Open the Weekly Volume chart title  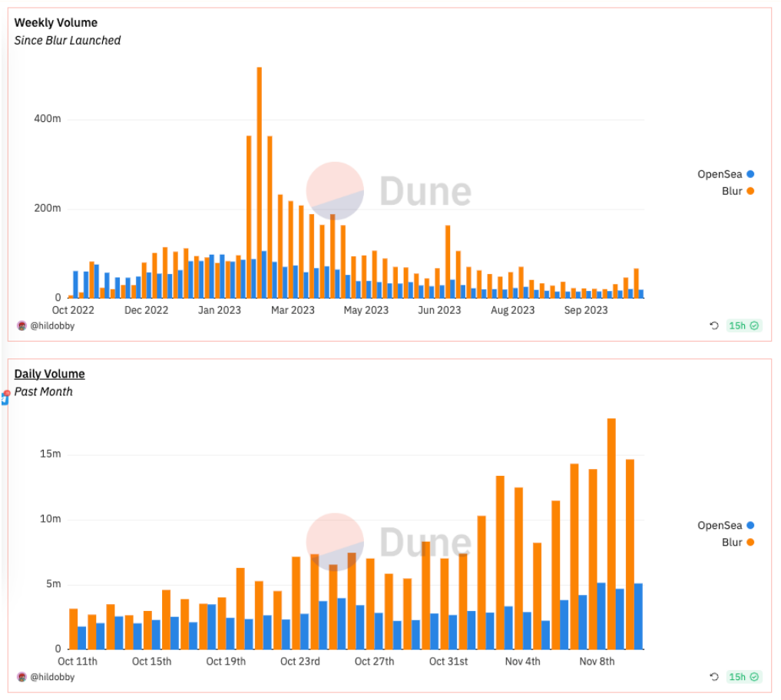click(55, 23)
